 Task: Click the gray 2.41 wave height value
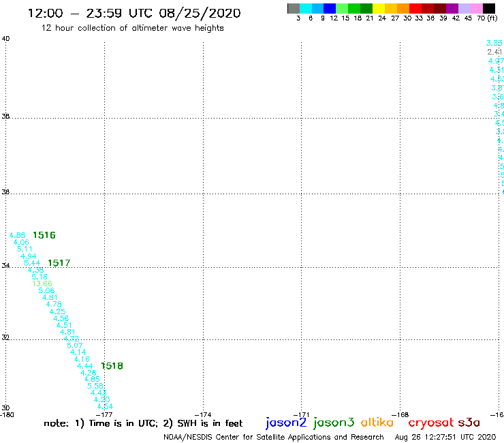click(x=495, y=52)
